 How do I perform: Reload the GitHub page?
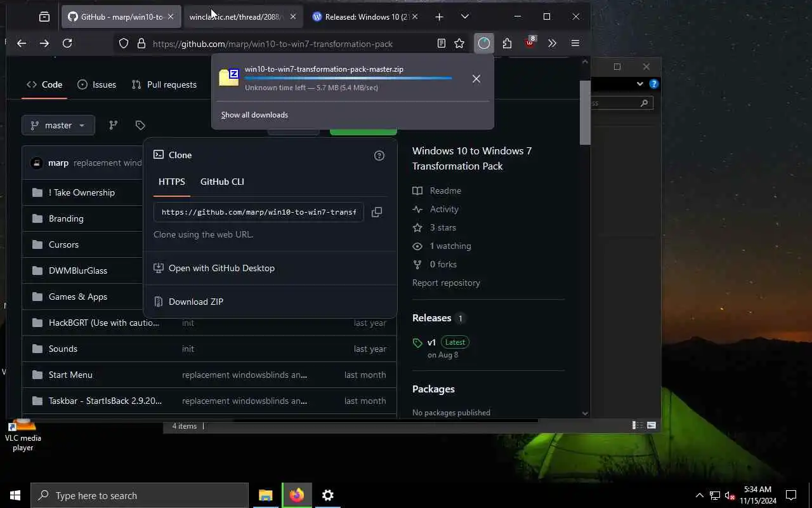pos(67,43)
